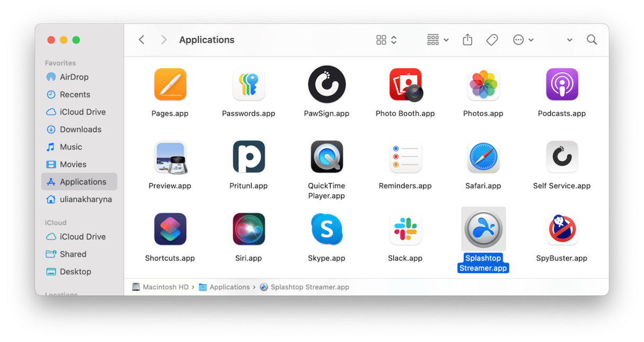
Task: Select the Podcasts.app icon
Action: pos(561,85)
